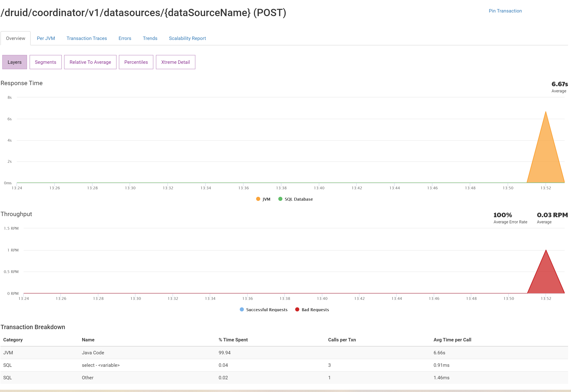View the Errors tab
Viewport: 571px width, 392px height.
click(x=125, y=38)
